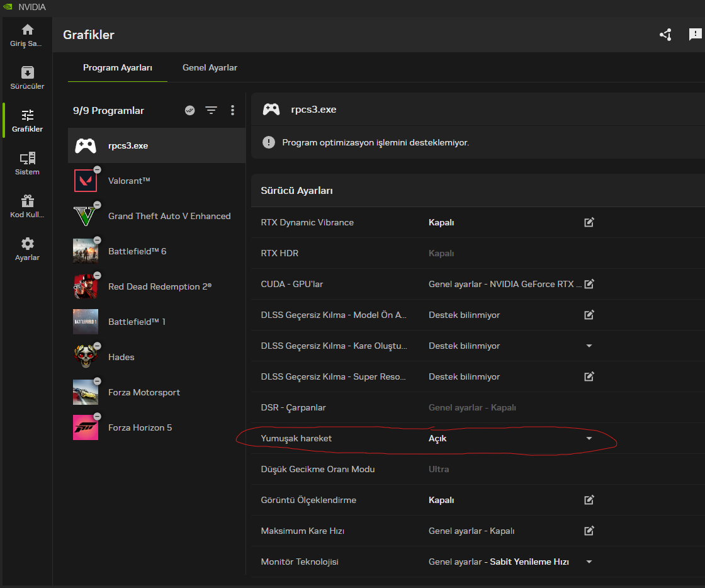Select Red Dead Redemption 2 from programs
This screenshot has width=705, height=588.
(159, 286)
